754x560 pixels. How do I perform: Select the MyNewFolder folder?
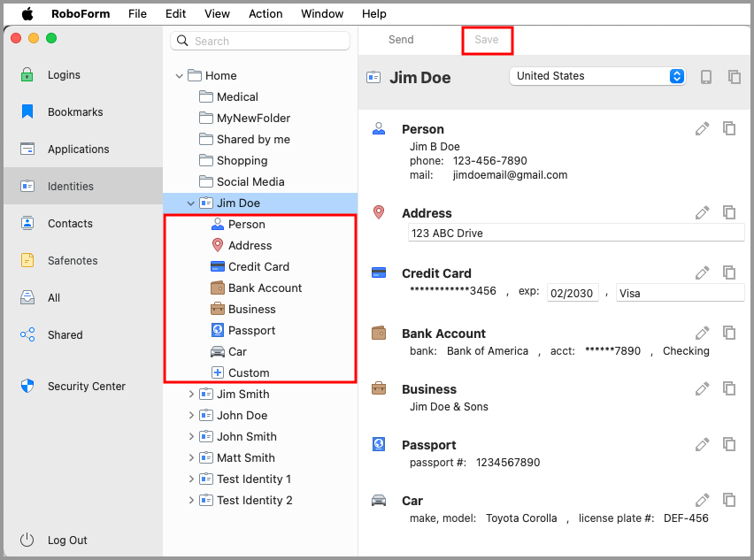pyautogui.click(x=245, y=118)
